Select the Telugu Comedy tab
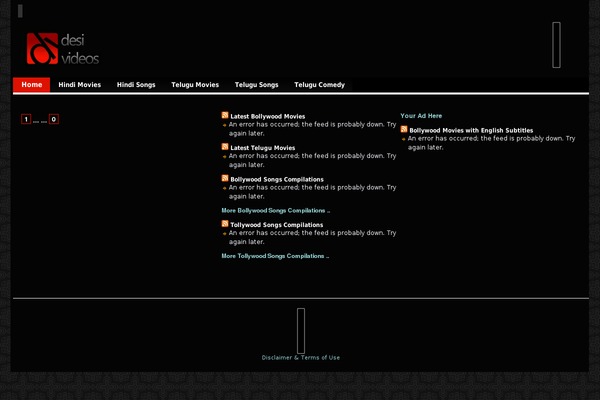 tap(319, 85)
